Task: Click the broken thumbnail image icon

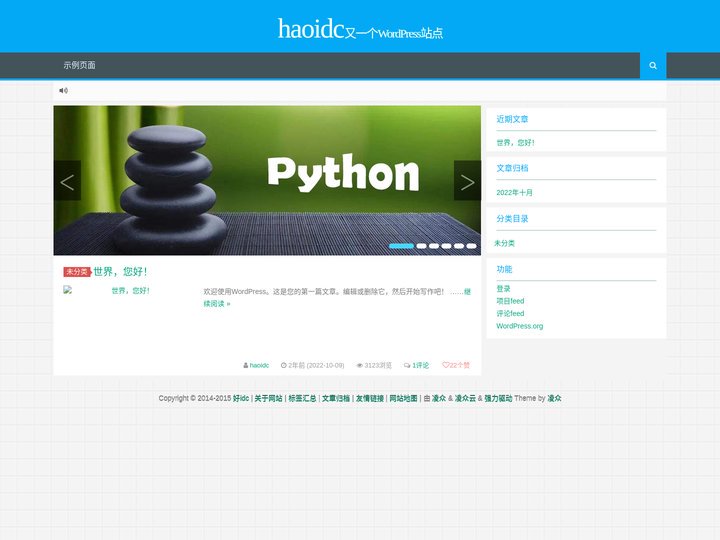Action: 68,290
